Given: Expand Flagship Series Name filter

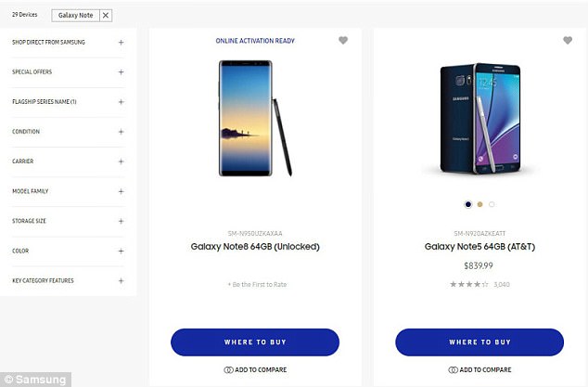Looking at the screenshot, I should [121, 102].
